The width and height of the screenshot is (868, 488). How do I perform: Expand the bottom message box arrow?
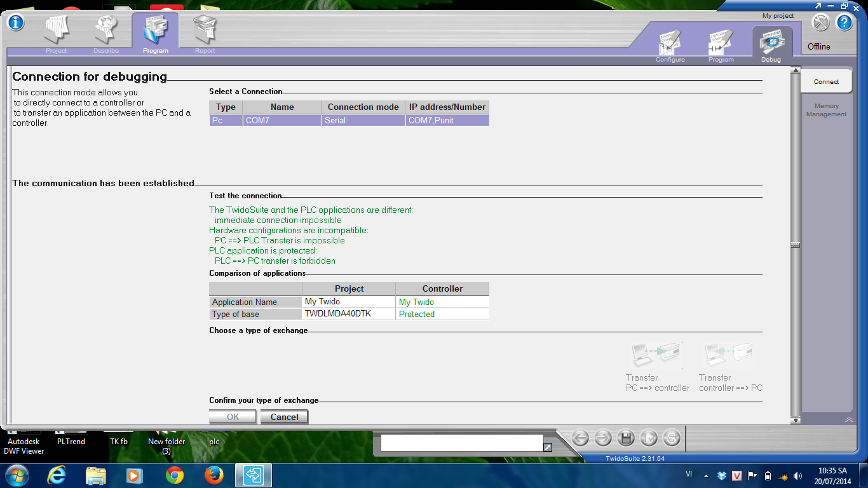548,447
